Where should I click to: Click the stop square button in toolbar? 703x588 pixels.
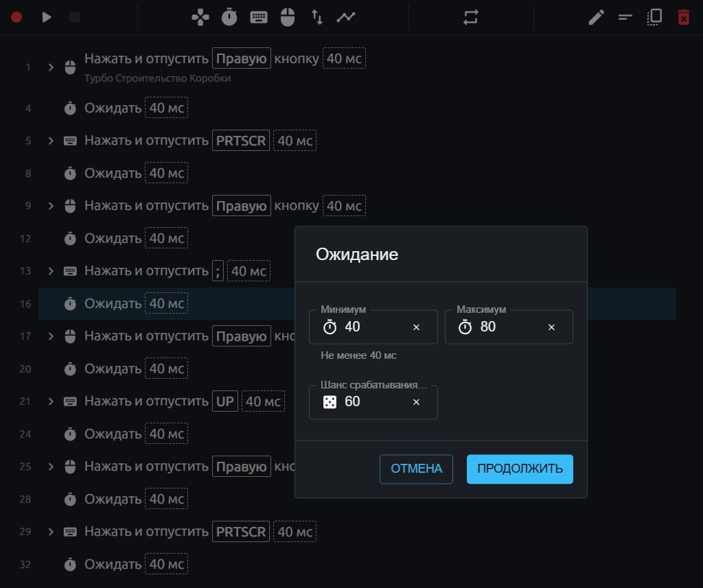(x=75, y=17)
